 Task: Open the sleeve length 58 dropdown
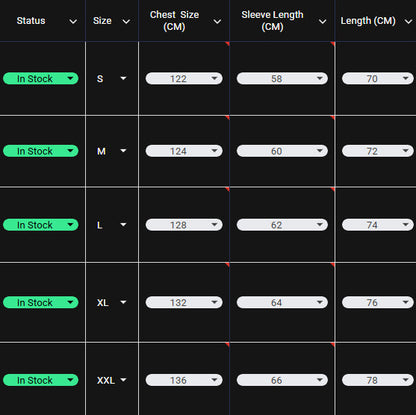pos(282,79)
